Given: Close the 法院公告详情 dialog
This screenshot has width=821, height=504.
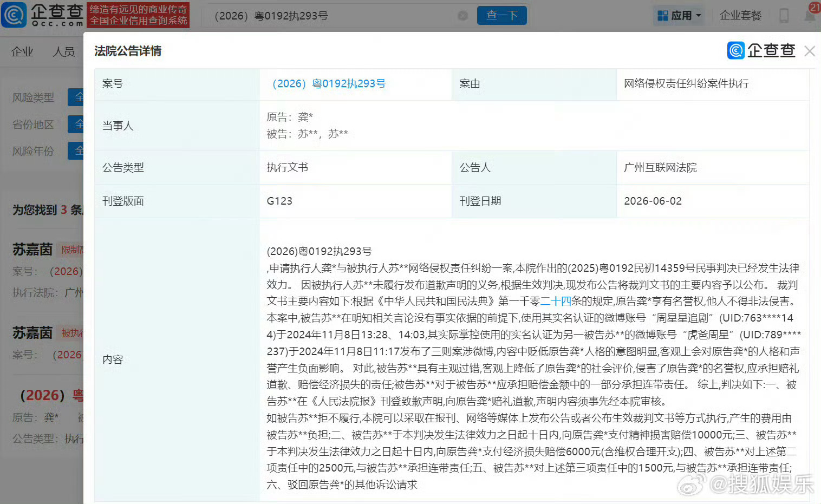Looking at the screenshot, I should (x=810, y=51).
